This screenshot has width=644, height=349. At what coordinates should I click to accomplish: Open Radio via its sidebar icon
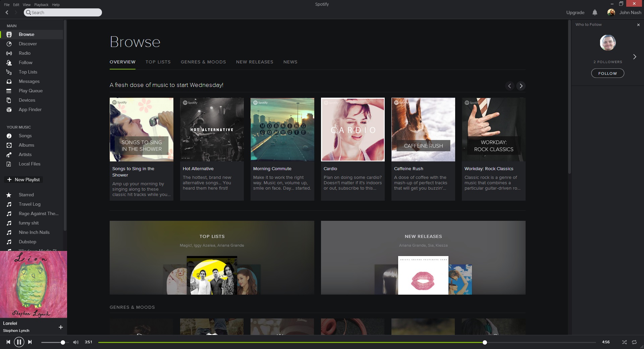coord(9,53)
